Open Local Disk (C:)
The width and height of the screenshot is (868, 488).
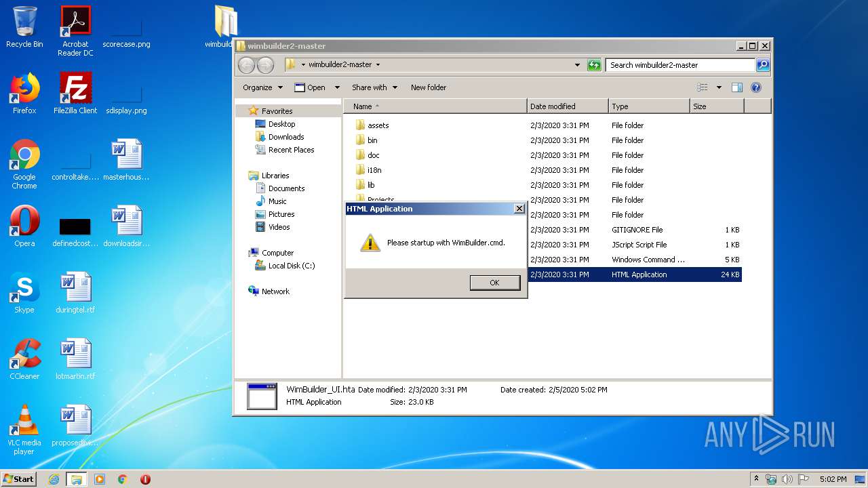(x=285, y=266)
